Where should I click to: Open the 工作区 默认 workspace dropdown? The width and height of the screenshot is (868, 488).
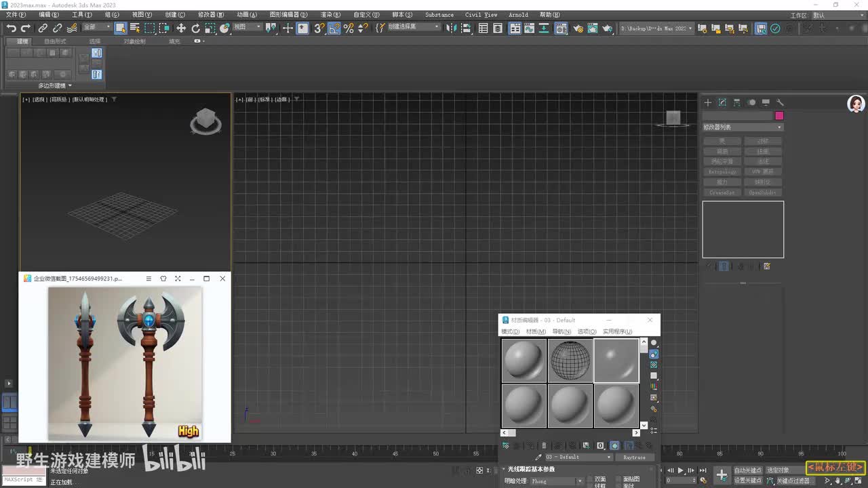[837, 15]
